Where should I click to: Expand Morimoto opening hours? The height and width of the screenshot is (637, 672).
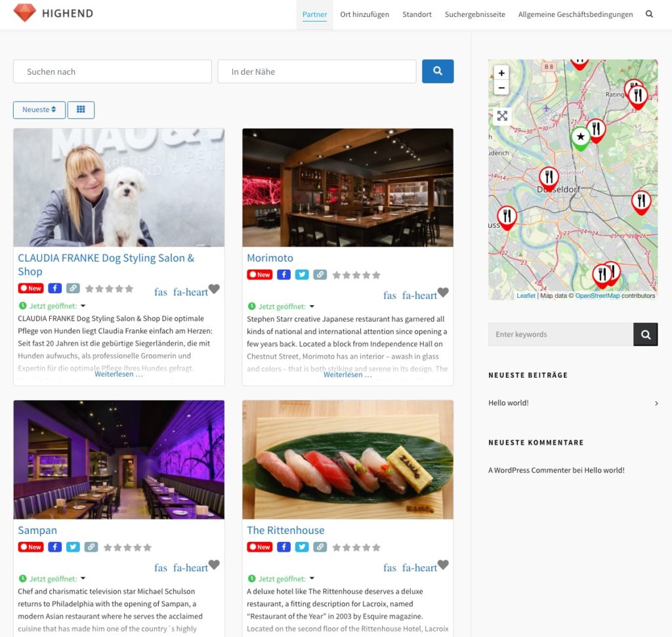[312, 306]
